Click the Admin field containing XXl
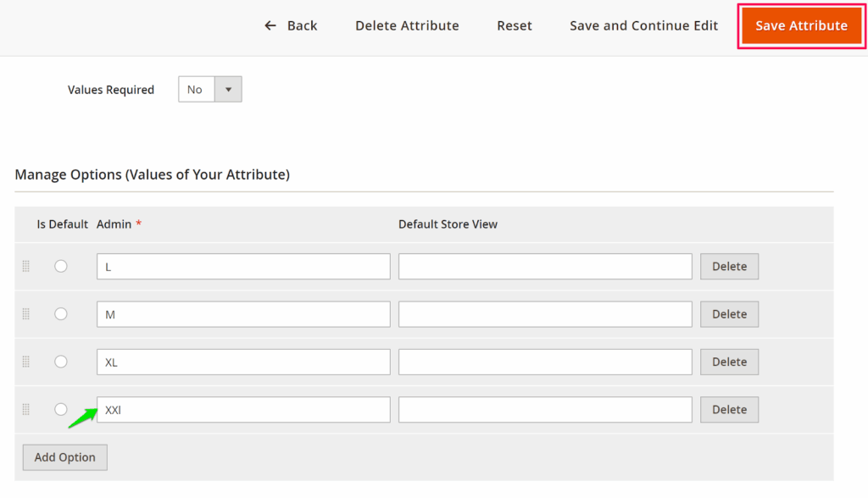Image resolution: width=868 pixels, height=498 pixels. (x=243, y=410)
